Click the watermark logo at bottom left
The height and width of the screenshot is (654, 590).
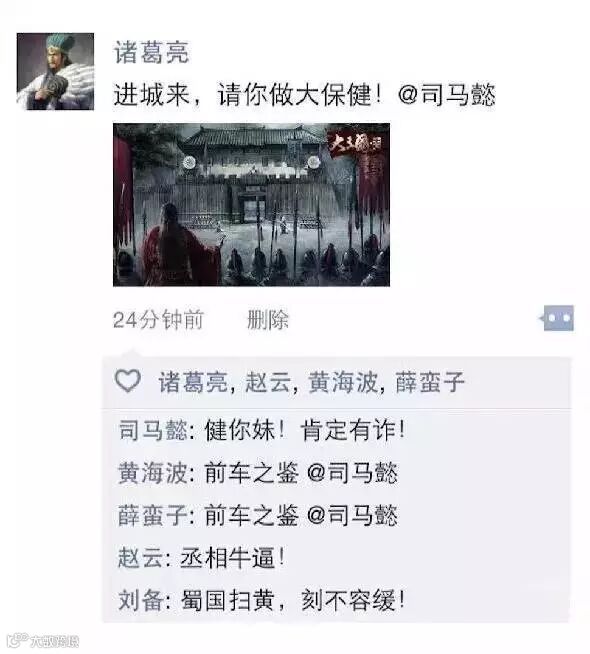43,641
